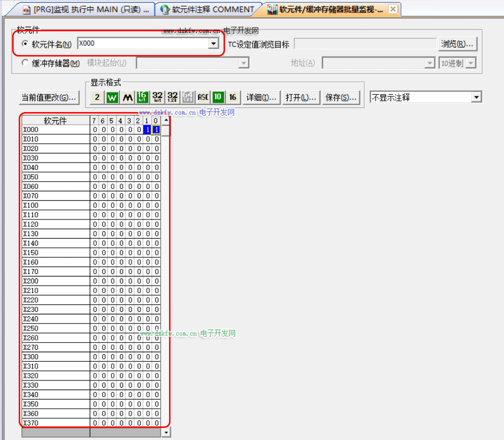This screenshot has width=504, height=440.
Task: Expand the 不显示注释 comment dropdown
Action: 476,97
